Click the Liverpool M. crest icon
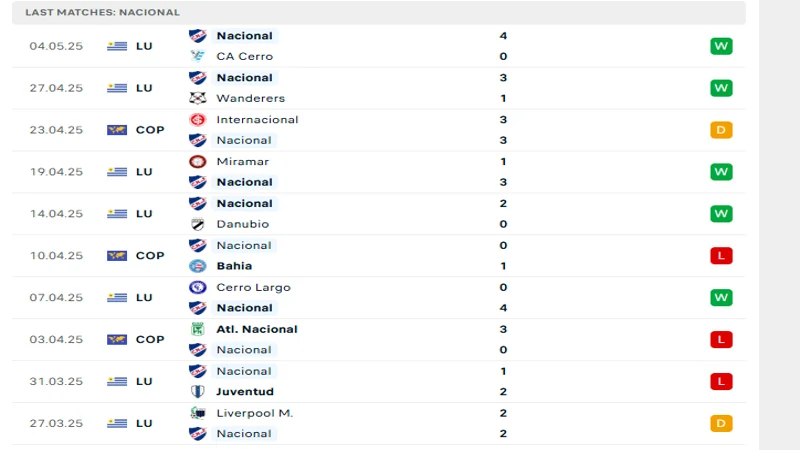 tap(197, 413)
